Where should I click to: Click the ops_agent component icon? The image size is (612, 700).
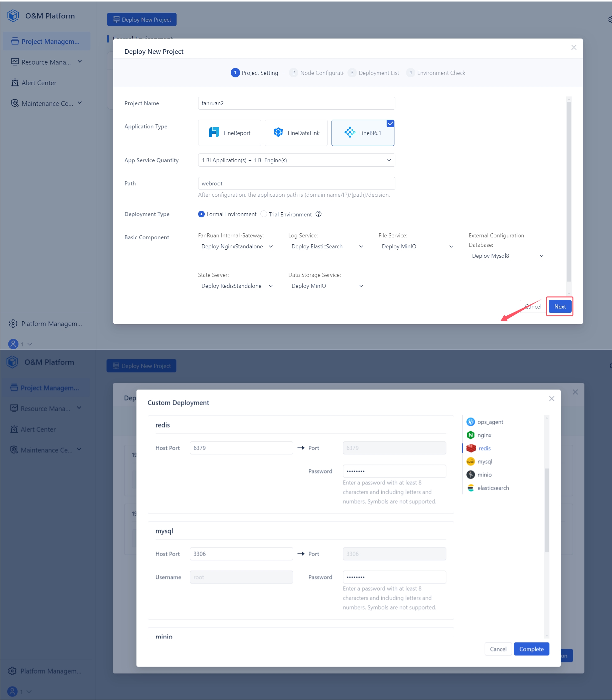[x=471, y=422]
